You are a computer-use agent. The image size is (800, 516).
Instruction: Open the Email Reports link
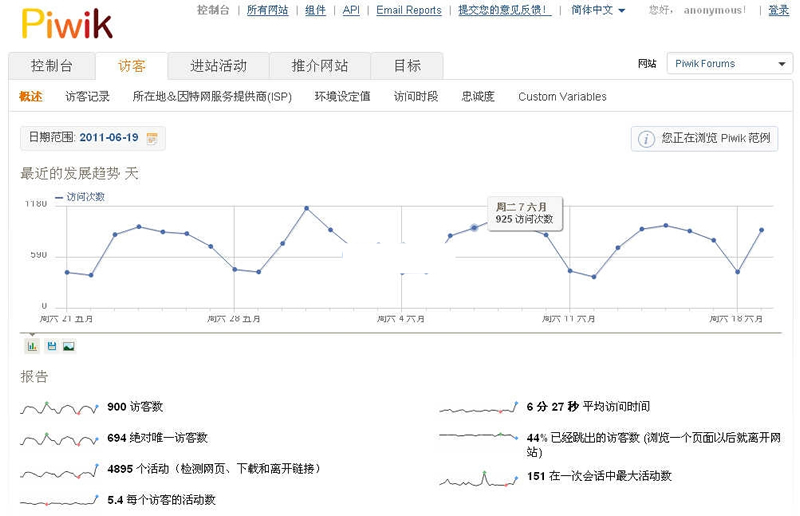(408, 10)
